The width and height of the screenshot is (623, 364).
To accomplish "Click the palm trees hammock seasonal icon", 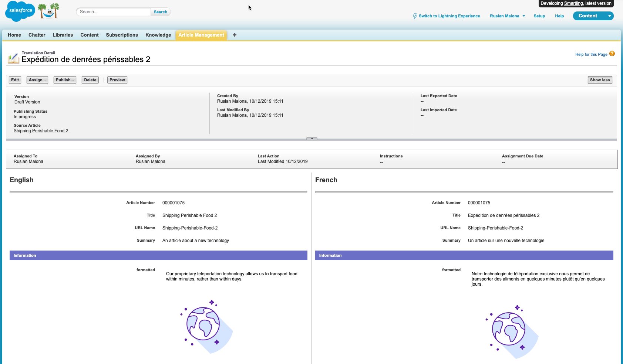I will click(49, 11).
